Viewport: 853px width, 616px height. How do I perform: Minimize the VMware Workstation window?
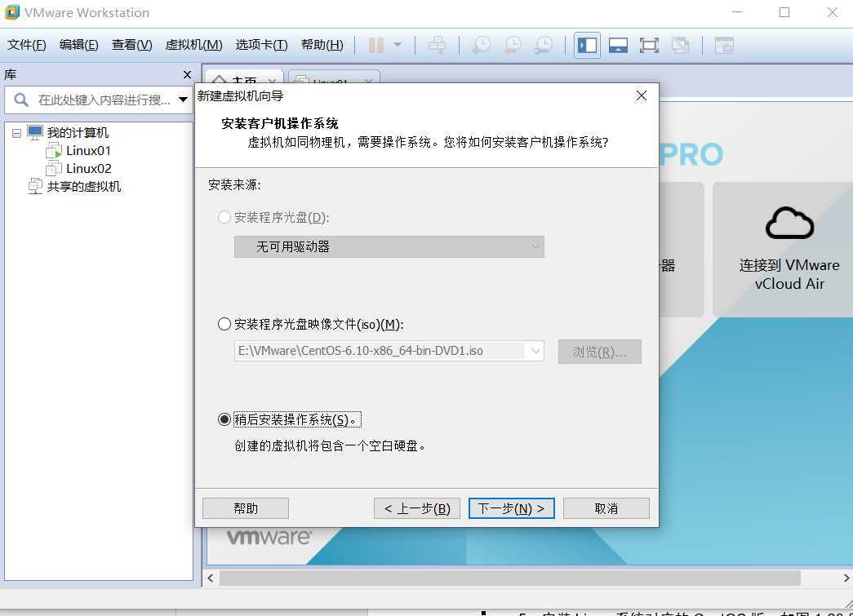pos(737,12)
